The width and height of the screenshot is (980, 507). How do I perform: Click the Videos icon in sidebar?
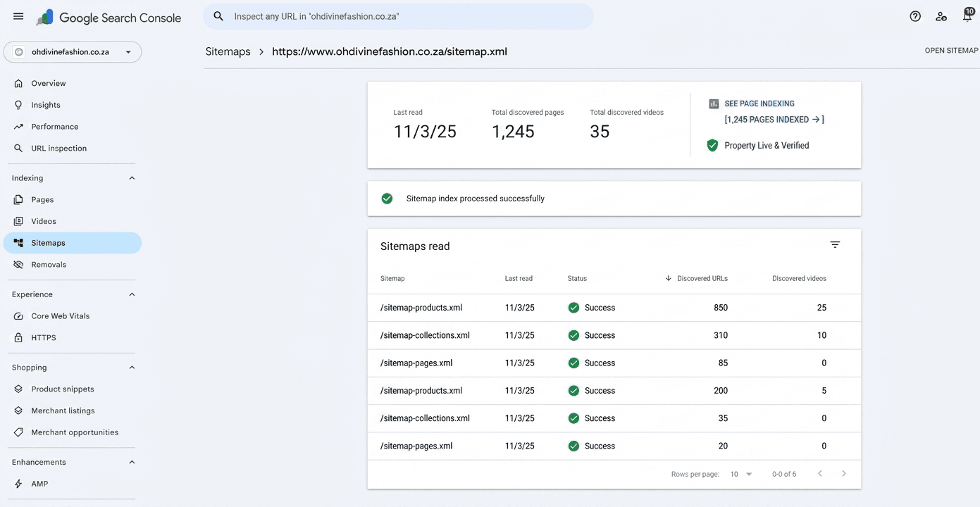pyautogui.click(x=18, y=221)
